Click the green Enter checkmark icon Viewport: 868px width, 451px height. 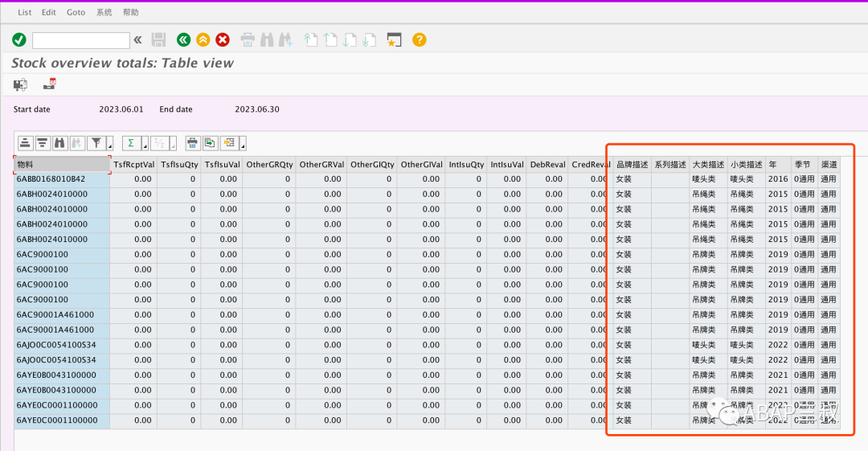19,40
